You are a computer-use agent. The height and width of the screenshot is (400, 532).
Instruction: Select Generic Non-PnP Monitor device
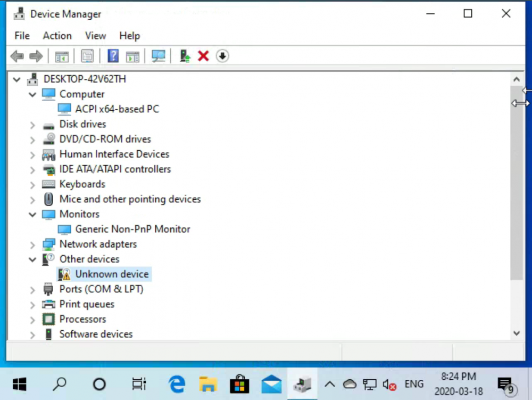coord(132,229)
